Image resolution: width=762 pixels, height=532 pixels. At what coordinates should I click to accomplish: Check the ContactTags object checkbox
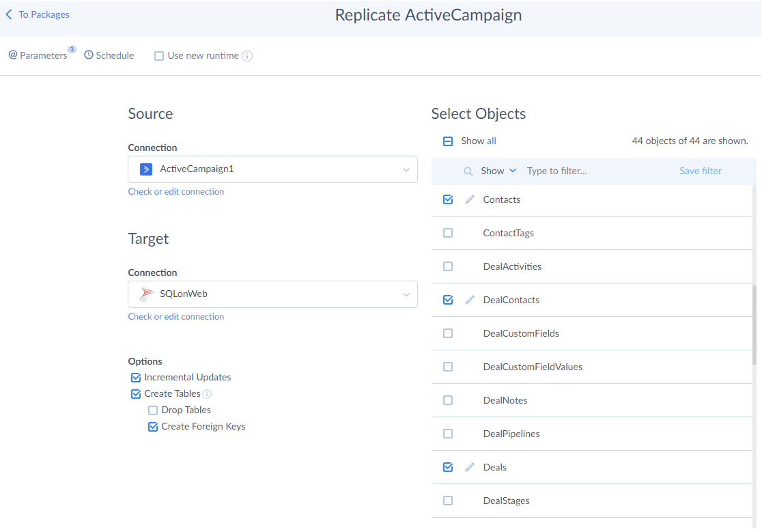(448, 233)
